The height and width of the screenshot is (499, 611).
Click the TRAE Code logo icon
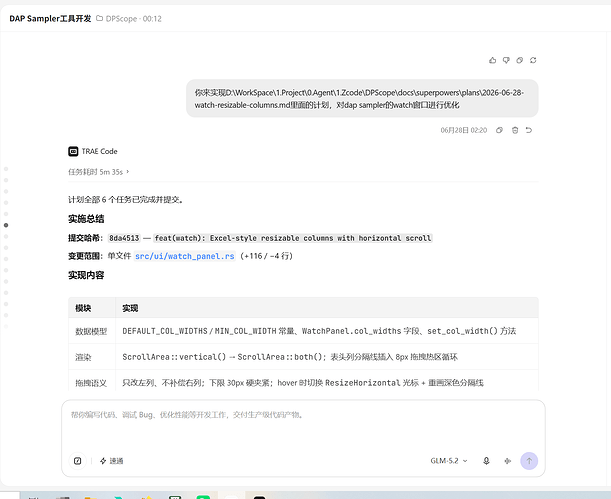click(73, 151)
